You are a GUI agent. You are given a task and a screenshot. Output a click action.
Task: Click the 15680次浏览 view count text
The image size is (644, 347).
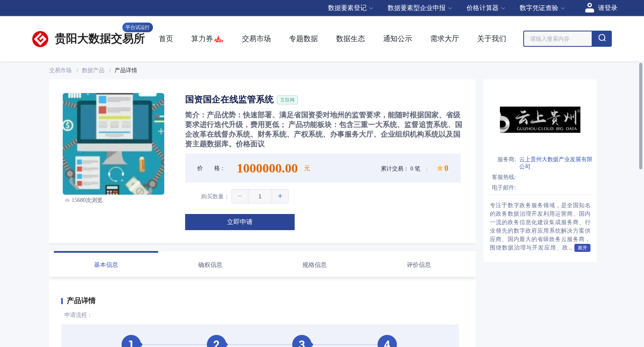tap(87, 200)
